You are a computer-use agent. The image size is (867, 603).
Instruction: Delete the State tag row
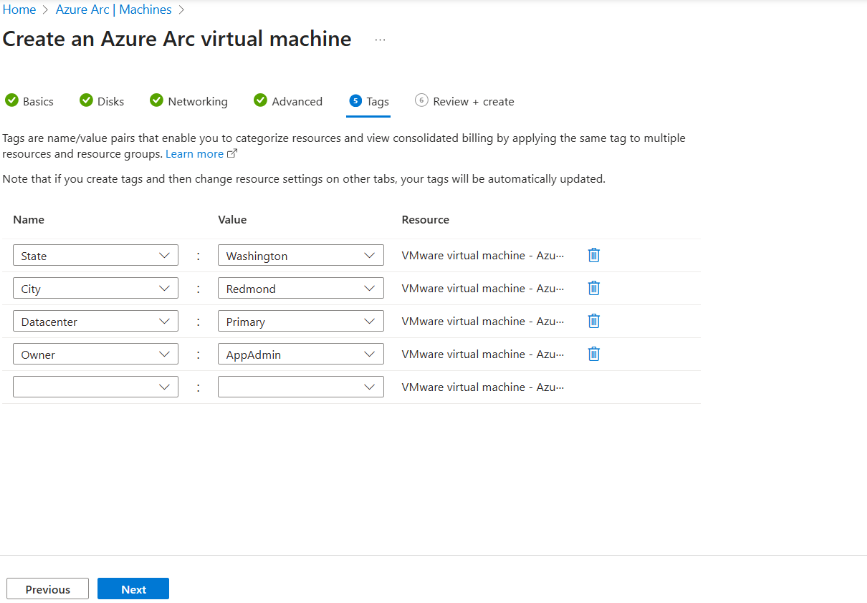point(593,255)
